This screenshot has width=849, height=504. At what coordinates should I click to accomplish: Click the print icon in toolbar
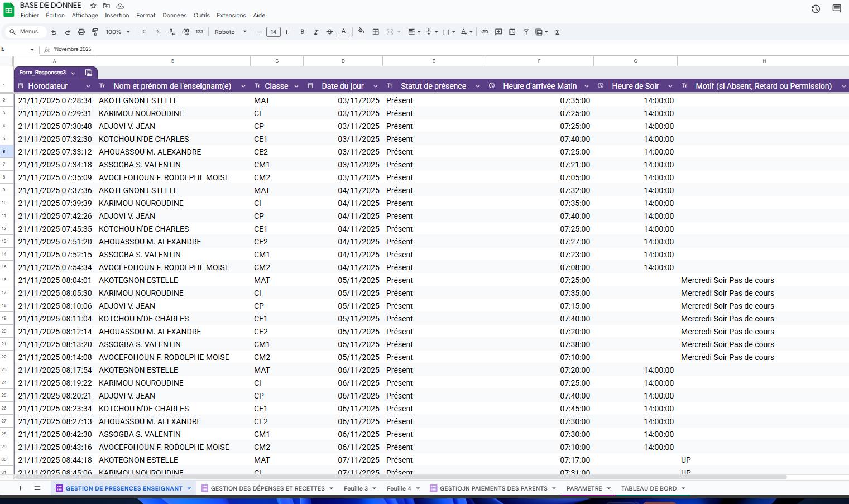click(81, 32)
